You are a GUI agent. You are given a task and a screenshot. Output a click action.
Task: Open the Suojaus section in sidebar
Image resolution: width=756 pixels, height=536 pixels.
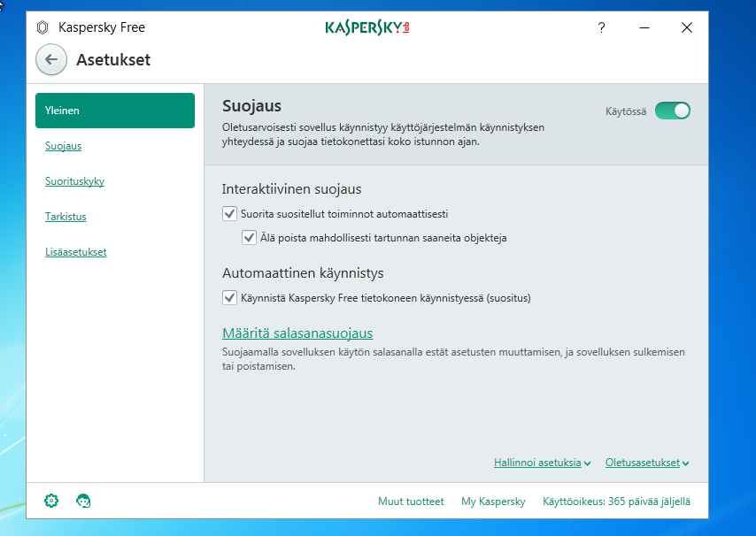(63, 146)
